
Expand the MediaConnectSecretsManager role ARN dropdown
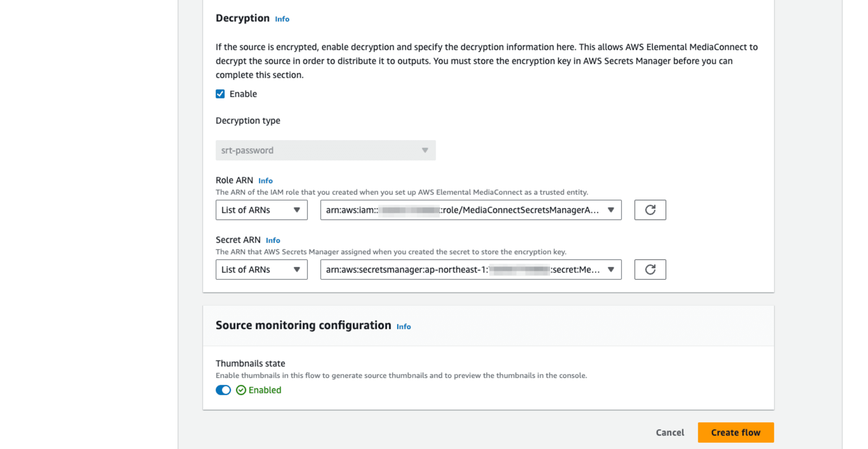point(471,210)
